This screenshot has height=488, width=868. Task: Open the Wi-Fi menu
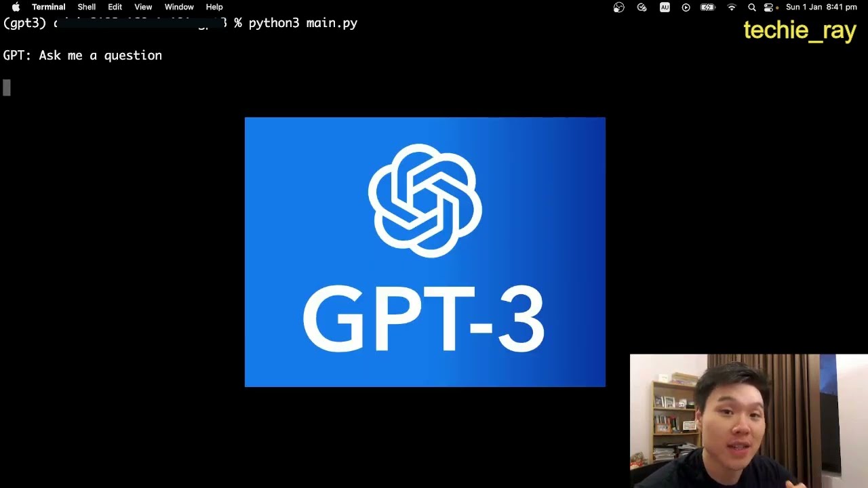pyautogui.click(x=731, y=7)
